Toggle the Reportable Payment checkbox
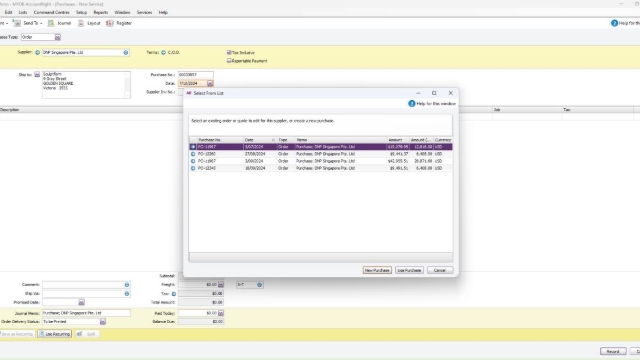Viewport: 640px width, 360px height. pyautogui.click(x=229, y=60)
